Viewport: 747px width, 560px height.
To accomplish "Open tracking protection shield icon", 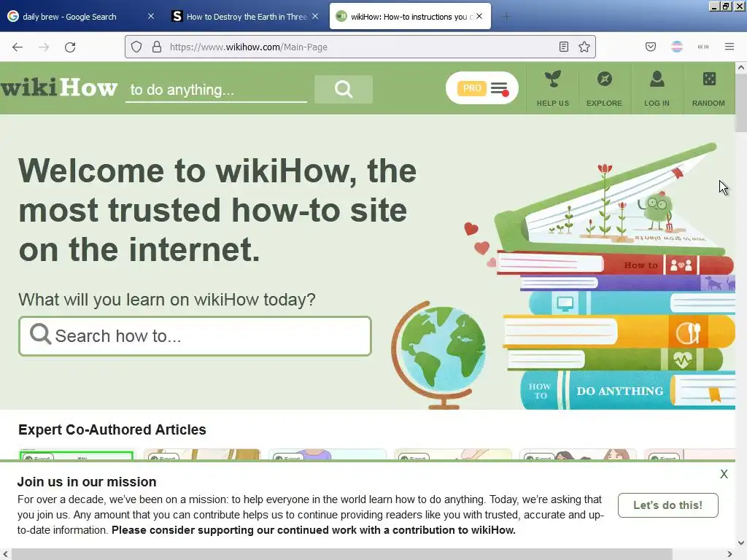I will (136, 47).
